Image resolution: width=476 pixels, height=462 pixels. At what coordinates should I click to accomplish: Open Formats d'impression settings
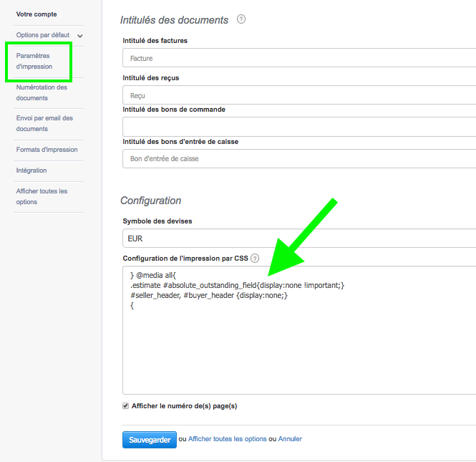coord(47,150)
